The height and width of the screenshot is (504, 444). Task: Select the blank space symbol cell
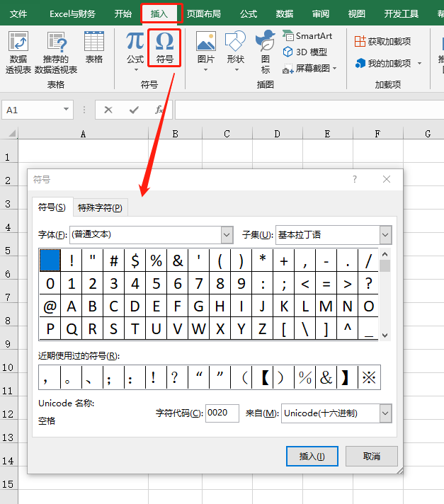(x=50, y=260)
